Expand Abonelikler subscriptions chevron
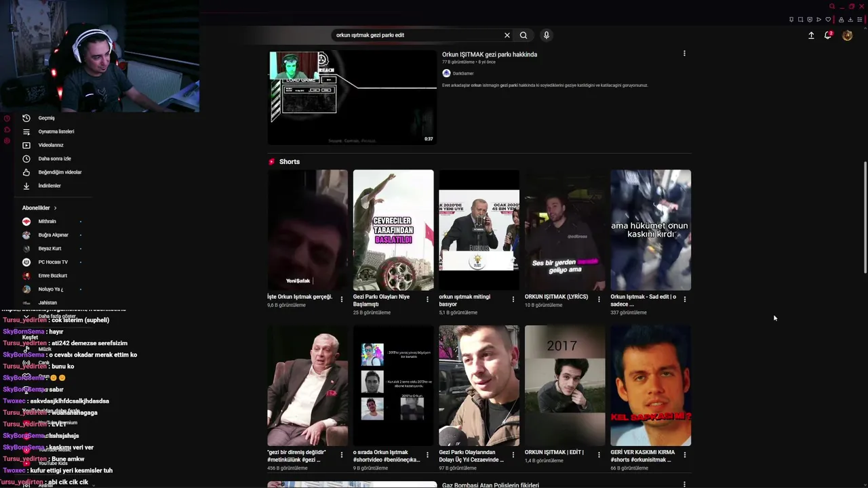 click(x=55, y=208)
